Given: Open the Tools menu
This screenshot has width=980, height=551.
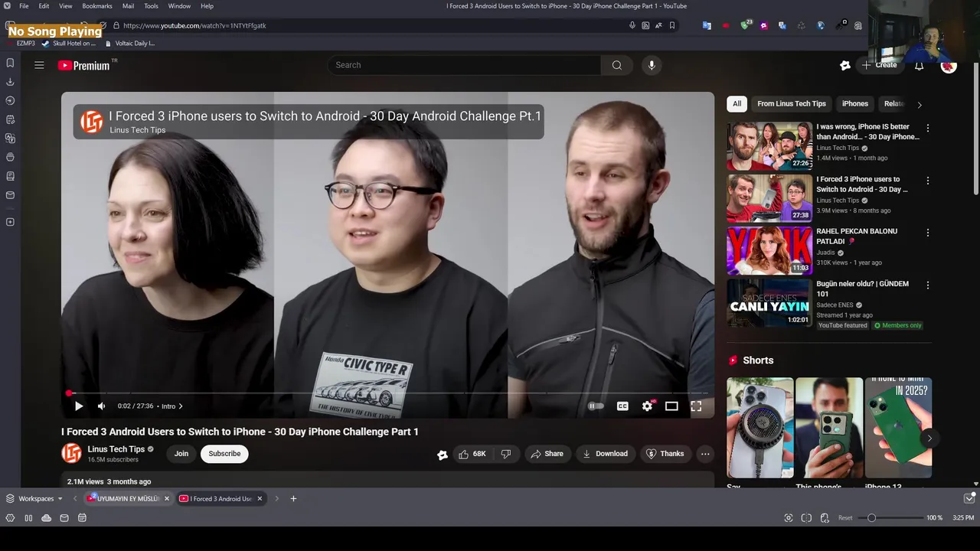Looking at the screenshot, I should [151, 6].
